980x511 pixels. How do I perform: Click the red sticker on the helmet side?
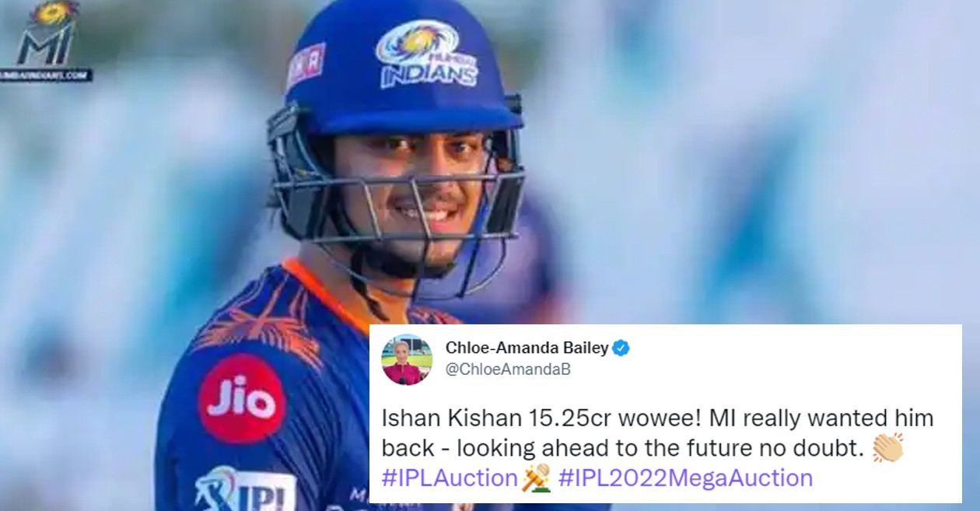(x=306, y=66)
